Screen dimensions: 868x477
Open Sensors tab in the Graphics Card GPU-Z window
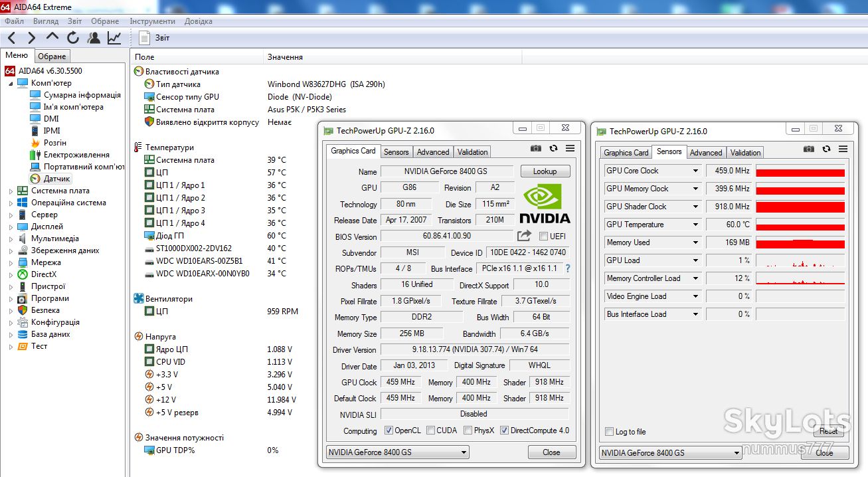[x=396, y=152]
